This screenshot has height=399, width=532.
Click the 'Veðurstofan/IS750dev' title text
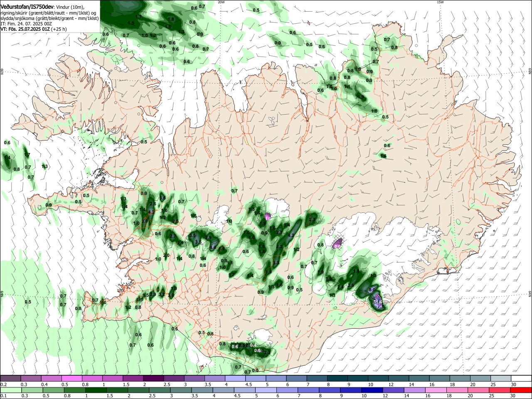pyautogui.click(x=27, y=7)
